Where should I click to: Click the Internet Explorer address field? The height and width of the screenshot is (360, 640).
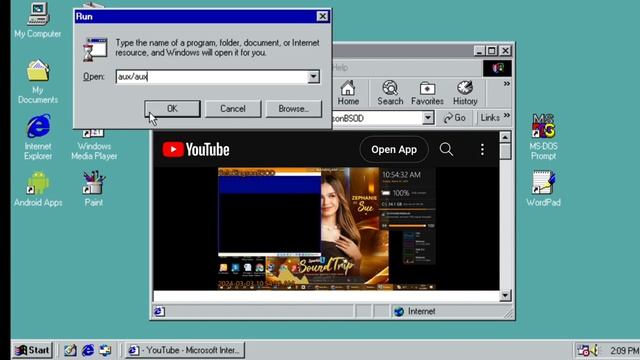377,118
